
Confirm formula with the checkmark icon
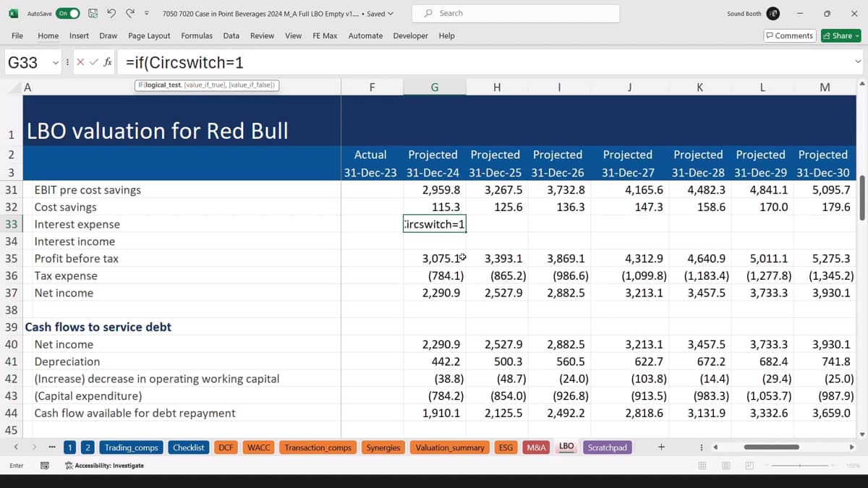pos(93,62)
